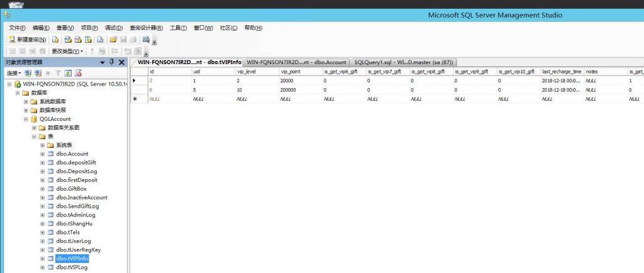Expand the dbo.Account table node

tap(42, 154)
